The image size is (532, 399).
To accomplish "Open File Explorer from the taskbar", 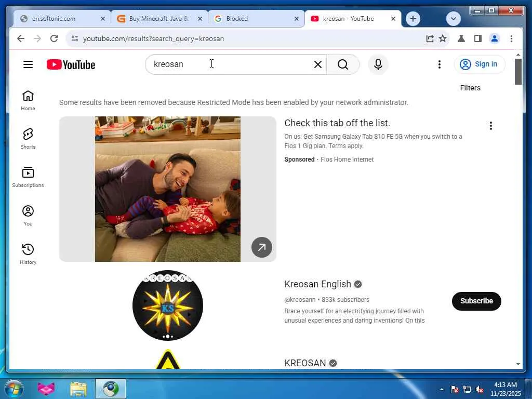I will coord(78,389).
